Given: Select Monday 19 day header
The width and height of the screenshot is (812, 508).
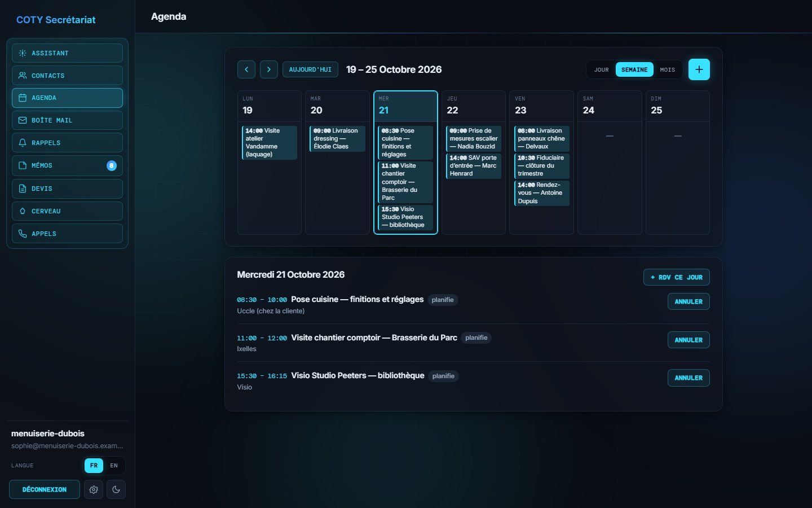Looking at the screenshot, I should [x=270, y=106].
